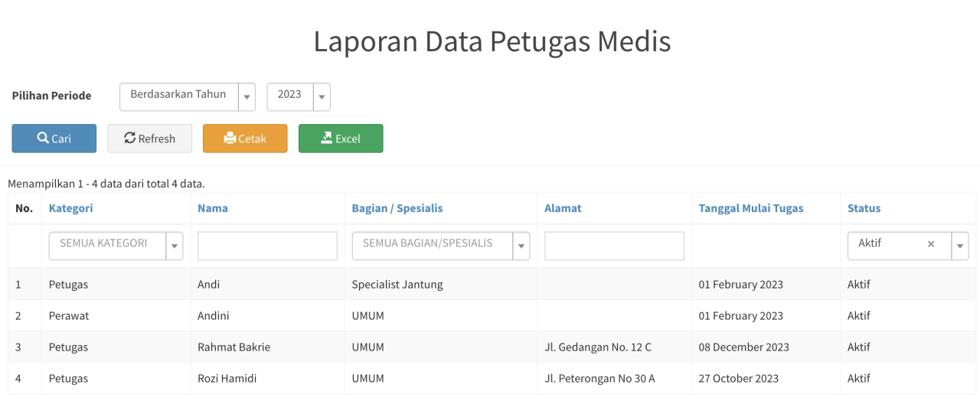Focus the Alamat filter text field
The height and width of the screenshot is (414, 980).
(x=614, y=246)
